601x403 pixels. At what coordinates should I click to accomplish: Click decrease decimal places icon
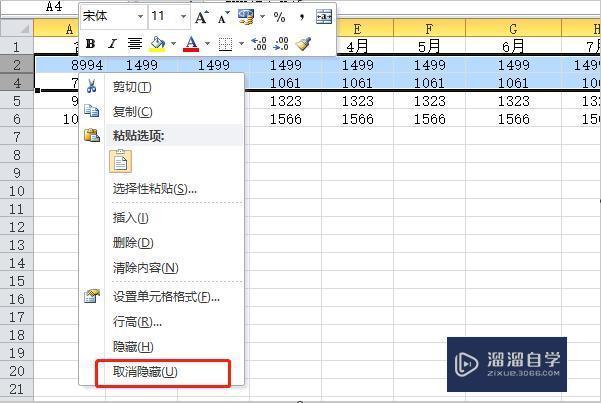pos(281,44)
